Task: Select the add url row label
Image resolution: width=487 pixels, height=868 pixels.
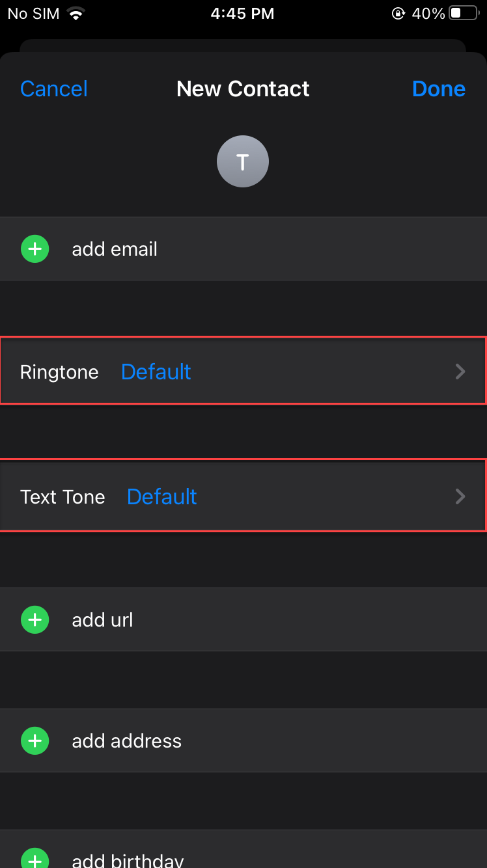Action: [102, 619]
